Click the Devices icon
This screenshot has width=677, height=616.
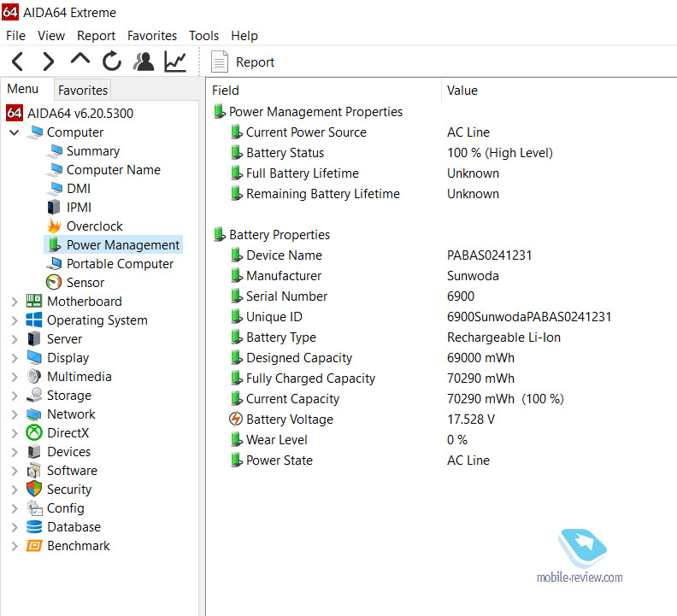34,451
